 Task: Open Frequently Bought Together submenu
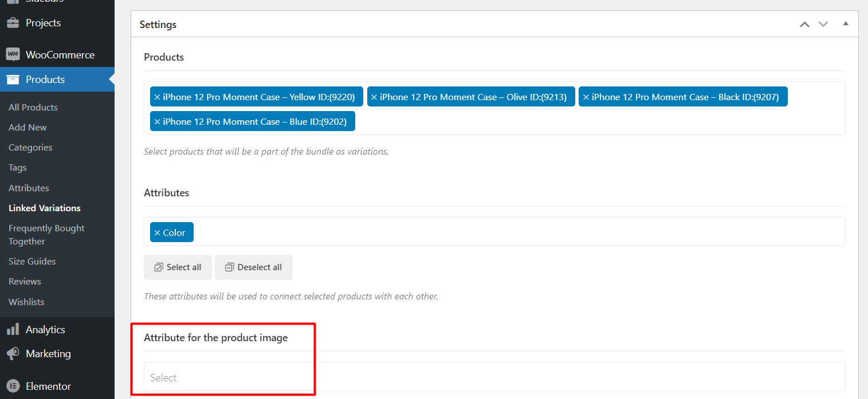46,235
